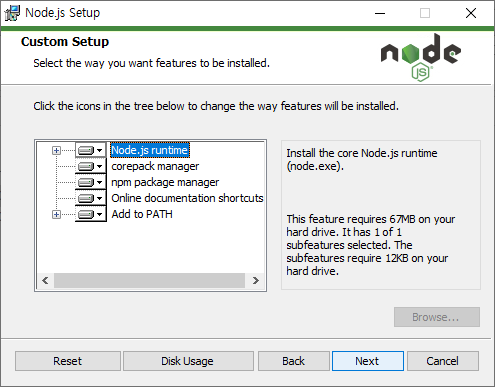This screenshot has width=495, height=387.
Task: Click the Node.js installer icon in the title bar
Action: pyautogui.click(x=12, y=13)
